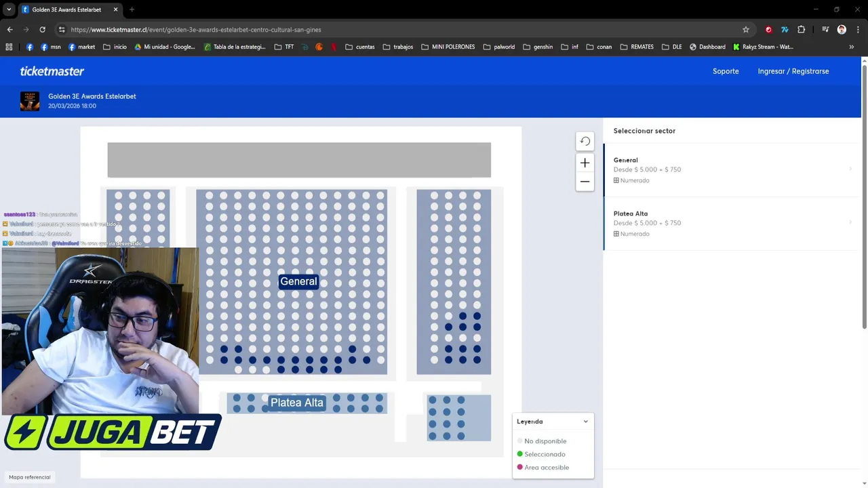Zoom in on the seat map
The width and height of the screenshot is (868, 488).
tap(585, 163)
